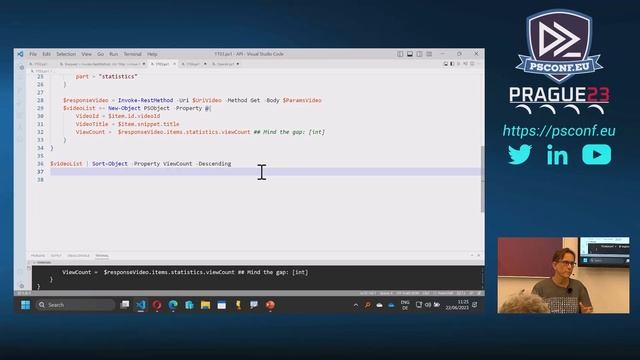Open the Explorer icon in the activity bar

[22, 68]
